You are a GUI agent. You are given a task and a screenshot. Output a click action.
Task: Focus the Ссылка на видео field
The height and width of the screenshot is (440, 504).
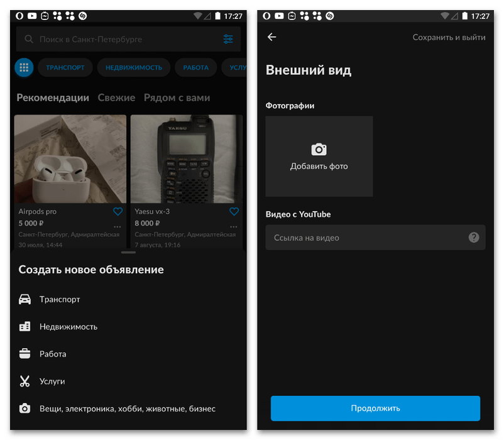click(375, 238)
